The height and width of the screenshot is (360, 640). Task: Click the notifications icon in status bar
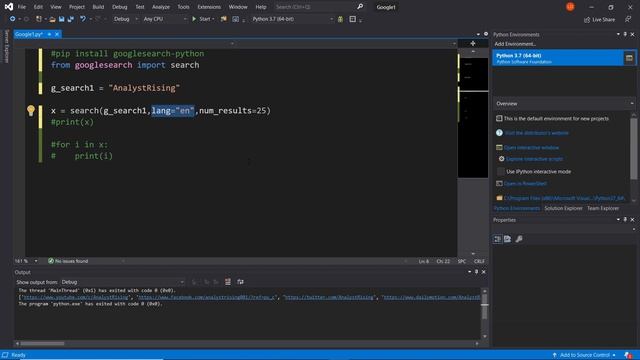tap(628, 355)
